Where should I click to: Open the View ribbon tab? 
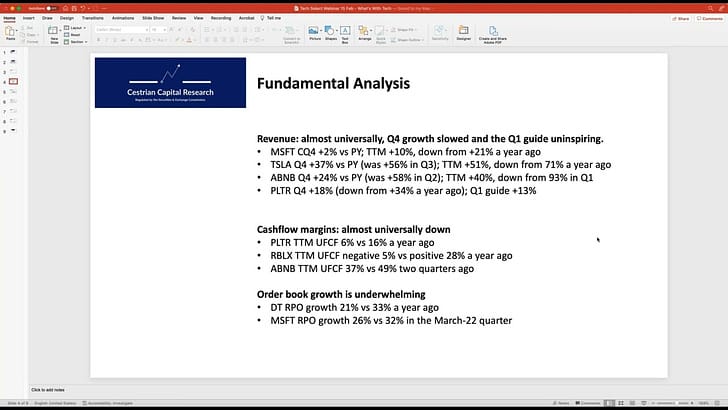coord(199,18)
